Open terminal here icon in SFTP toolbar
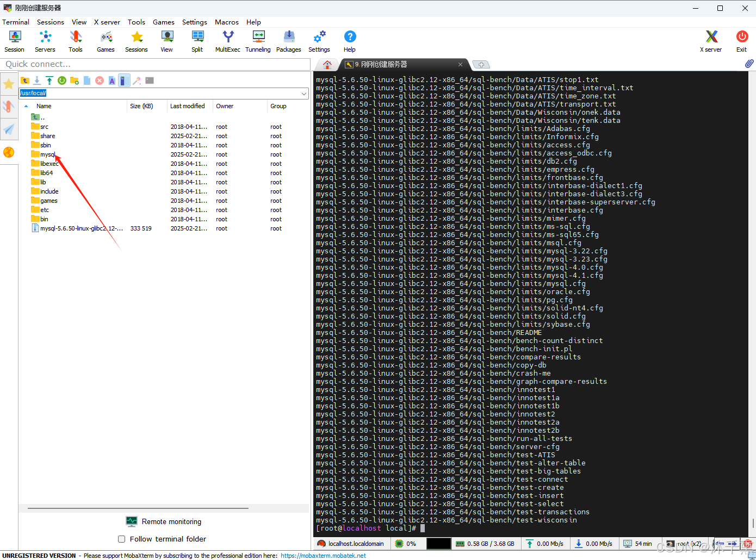The height and width of the screenshot is (560, 756). [150, 80]
